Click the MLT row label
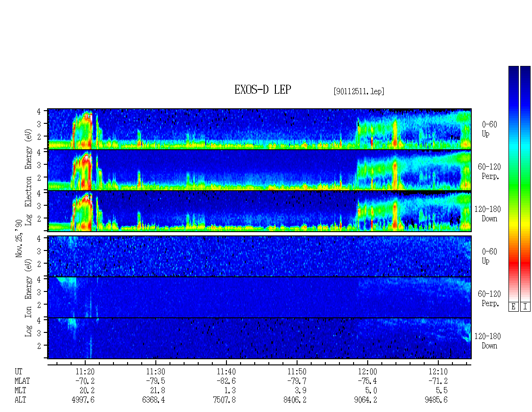This screenshot has height=412, width=532. pyautogui.click(x=20, y=391)
